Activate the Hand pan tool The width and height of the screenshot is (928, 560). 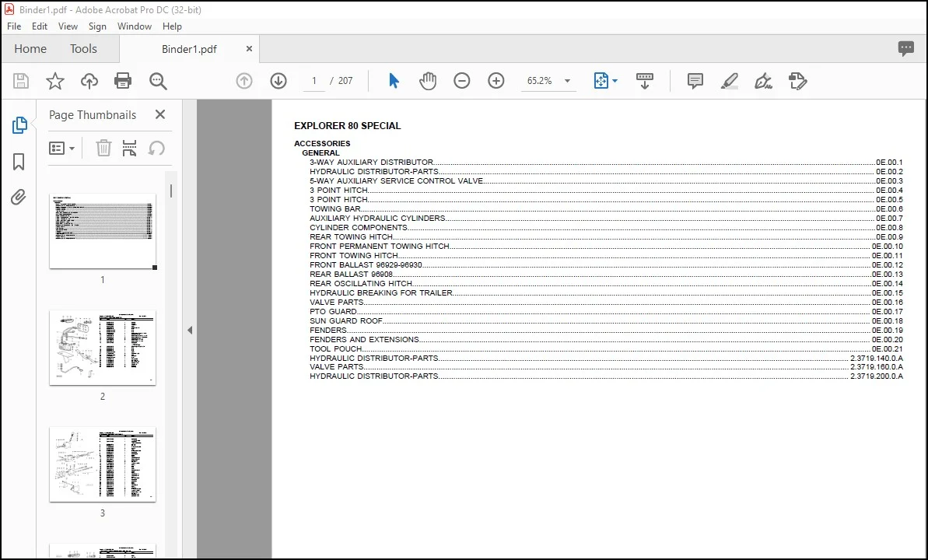pyautogui.click(x=427, y=81)
